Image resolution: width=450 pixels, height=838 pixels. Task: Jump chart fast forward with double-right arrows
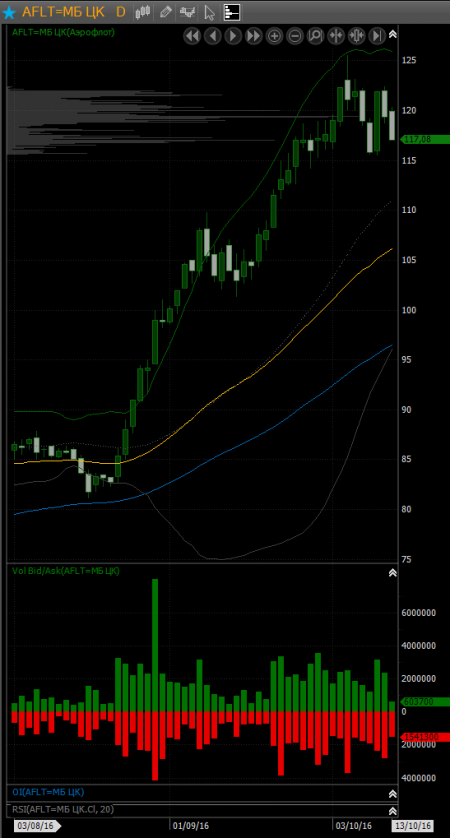[254, 36]
